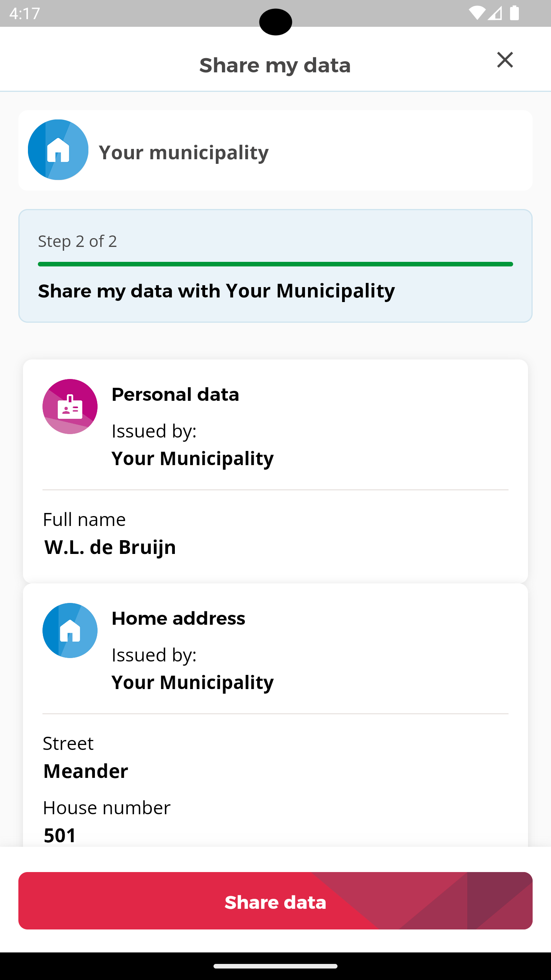551x980 pixels.
Task: Tap the Your municipality header label
Action: coord(184,152)
